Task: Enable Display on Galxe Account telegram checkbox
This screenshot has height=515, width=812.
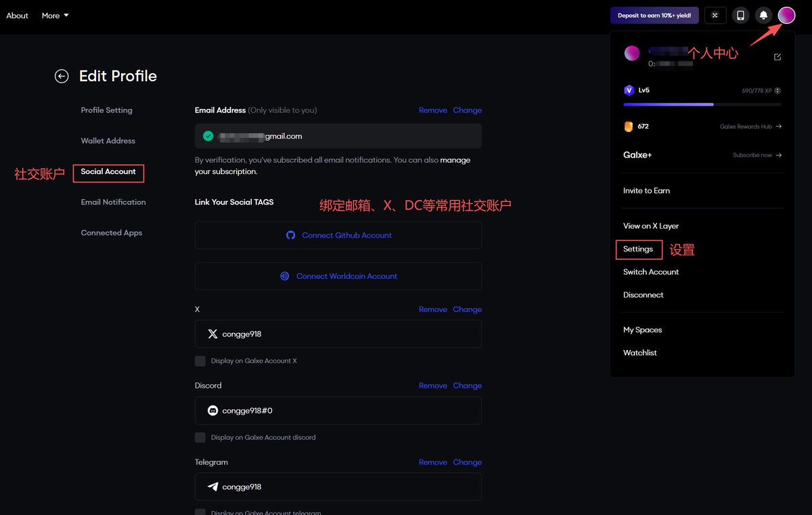Action: [x=200, y=512]
